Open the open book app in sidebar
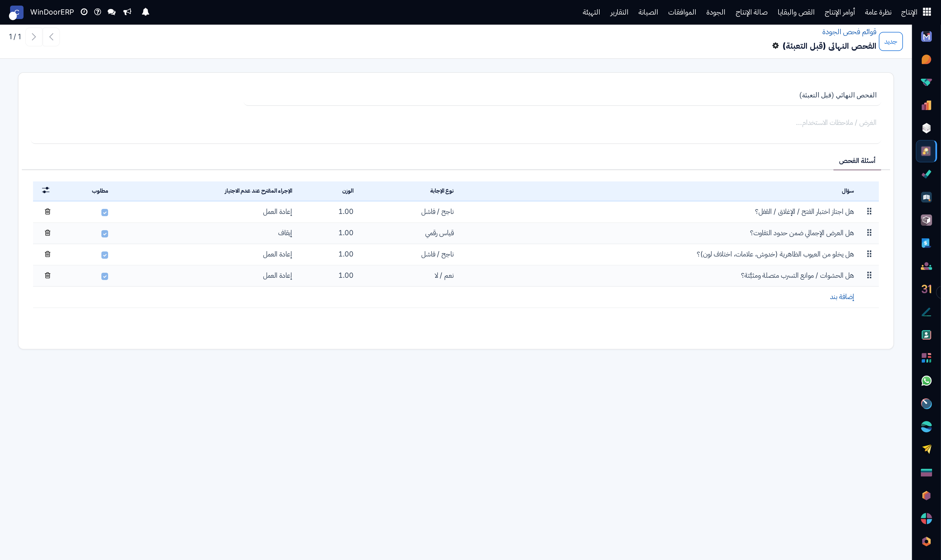941x560 pixels. pos(926,197)
